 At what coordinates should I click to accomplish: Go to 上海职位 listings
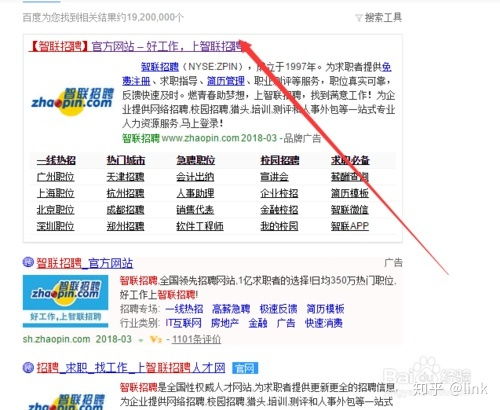(x=55, y=193)
